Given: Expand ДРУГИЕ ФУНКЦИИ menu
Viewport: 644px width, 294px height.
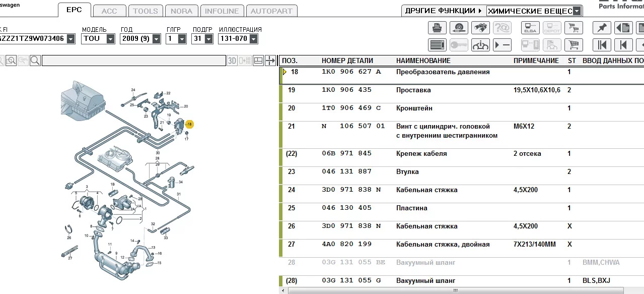Looking at the screenshot, I should pyautogui.click(x=443, y=11).
